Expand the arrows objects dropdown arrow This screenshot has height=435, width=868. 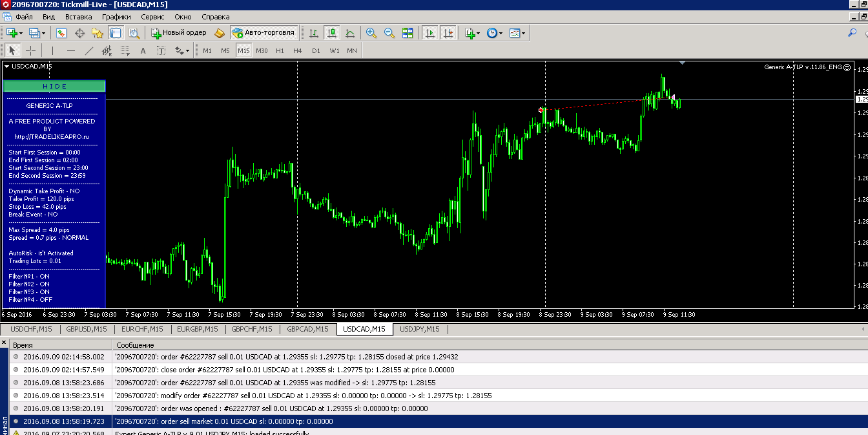pos(188,50)
